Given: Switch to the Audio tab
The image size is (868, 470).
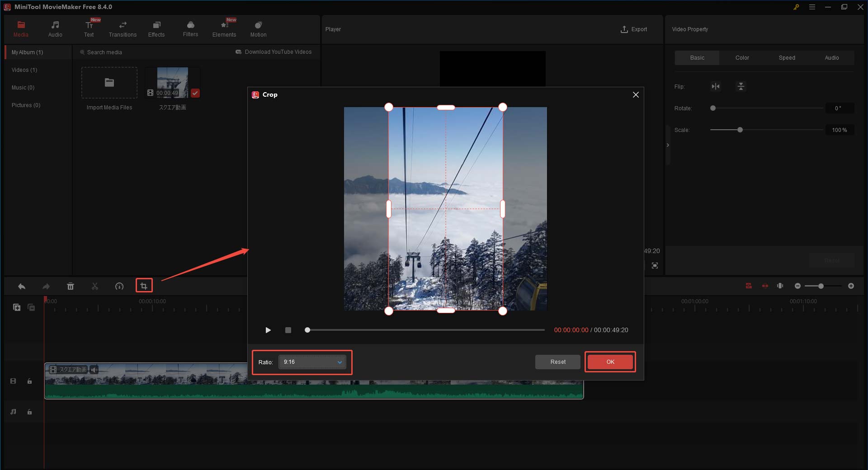Looking at the screenshot, I should pos(832,57).
